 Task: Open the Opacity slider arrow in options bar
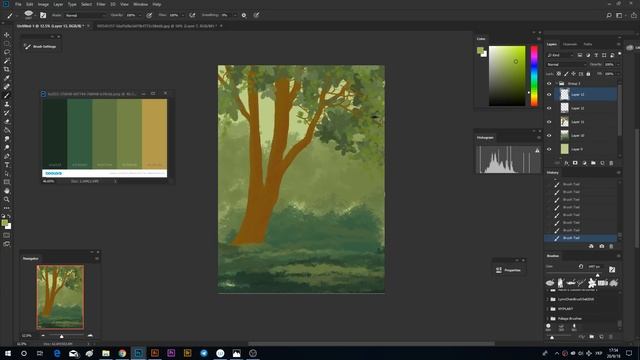[140, 15]
